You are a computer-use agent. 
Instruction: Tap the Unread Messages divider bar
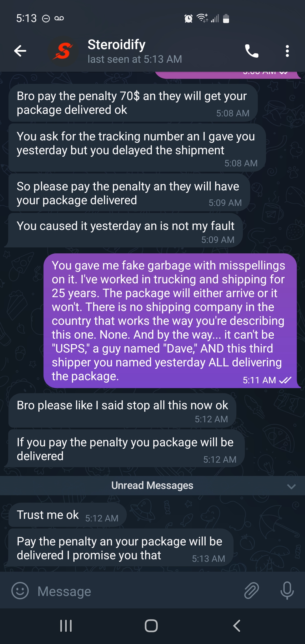pyautogui.click(x=152, y=486)
